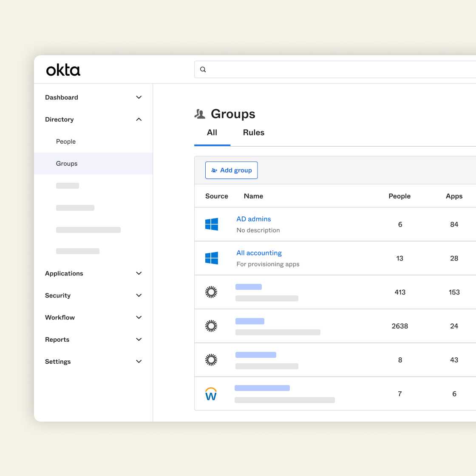This screenshot has width=476, height=476.
Task: Expand the Dashboard menu section
Action: 139,97
